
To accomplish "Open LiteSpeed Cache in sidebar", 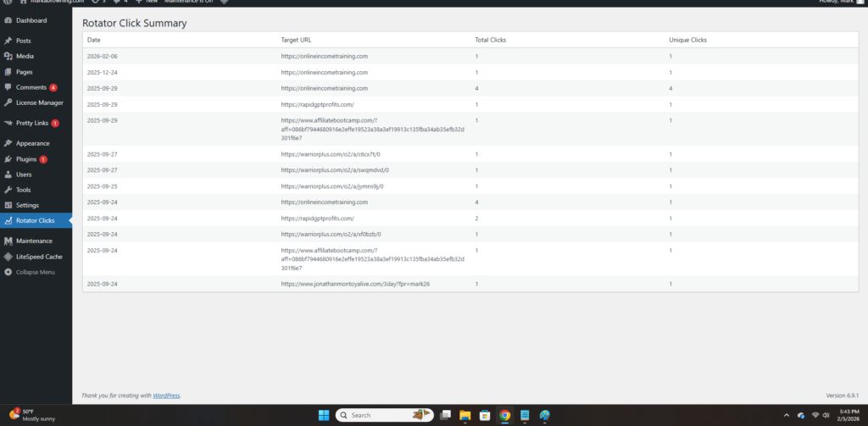I will [38, 257].
